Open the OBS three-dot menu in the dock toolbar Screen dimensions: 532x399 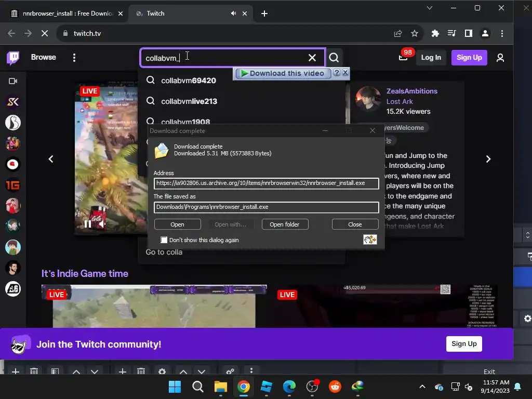pos(251,370)
